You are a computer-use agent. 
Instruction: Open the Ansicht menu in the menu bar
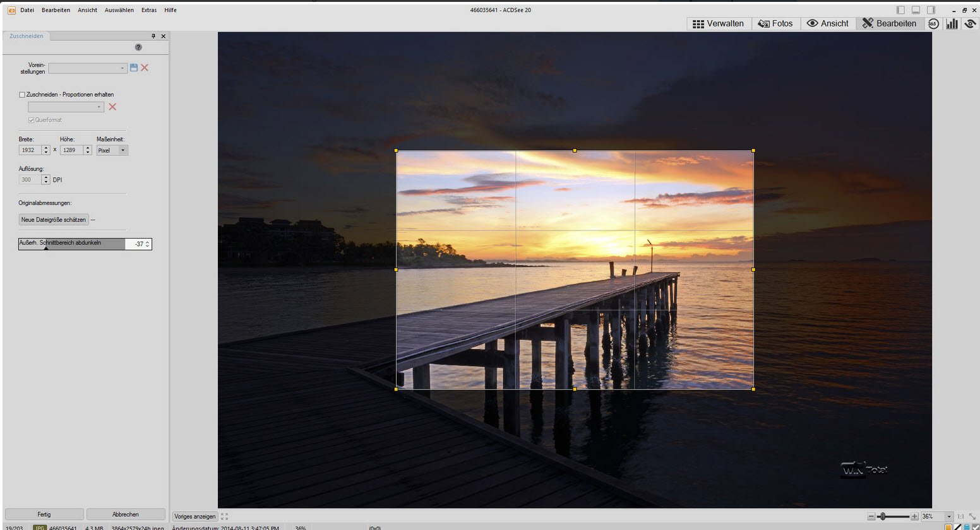tap(87, 10)
